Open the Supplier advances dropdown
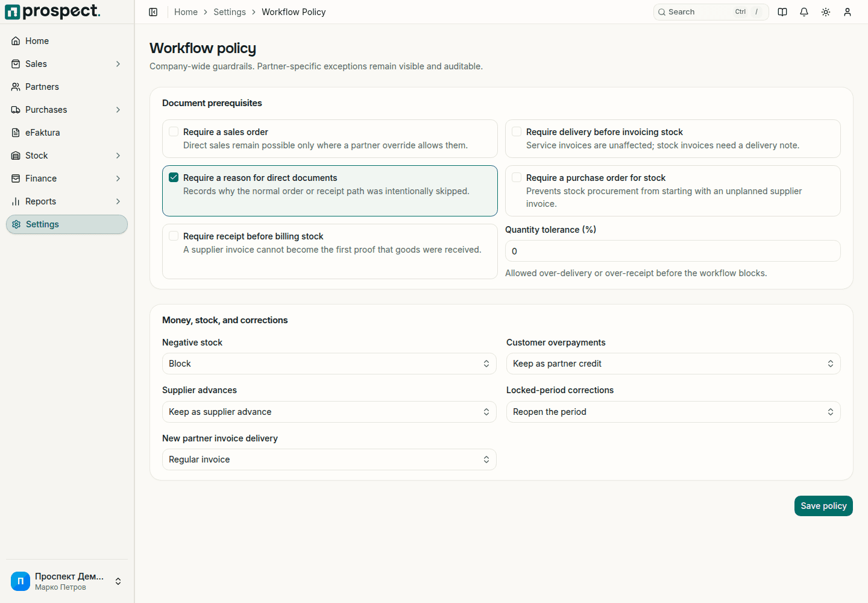 point(329,412)
